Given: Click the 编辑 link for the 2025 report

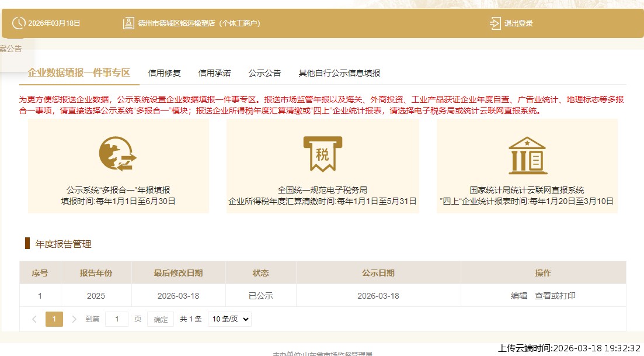Looking at the screenshot, I should pos(518,296).
